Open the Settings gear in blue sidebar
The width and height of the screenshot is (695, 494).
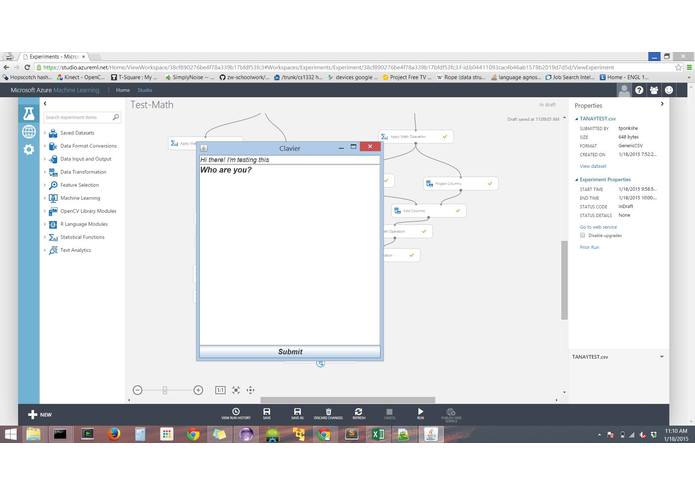[x=29, y=149]
